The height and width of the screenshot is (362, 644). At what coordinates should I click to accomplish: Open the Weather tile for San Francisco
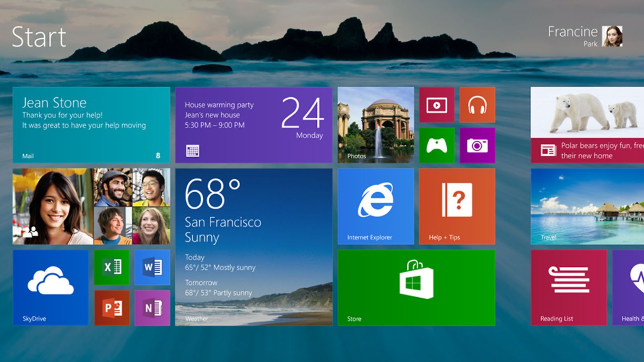point(254,247)
